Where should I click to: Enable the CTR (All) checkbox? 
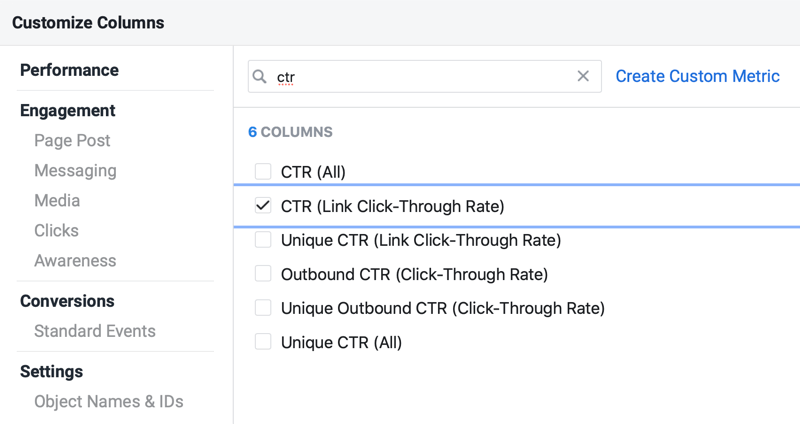(263, 172)
